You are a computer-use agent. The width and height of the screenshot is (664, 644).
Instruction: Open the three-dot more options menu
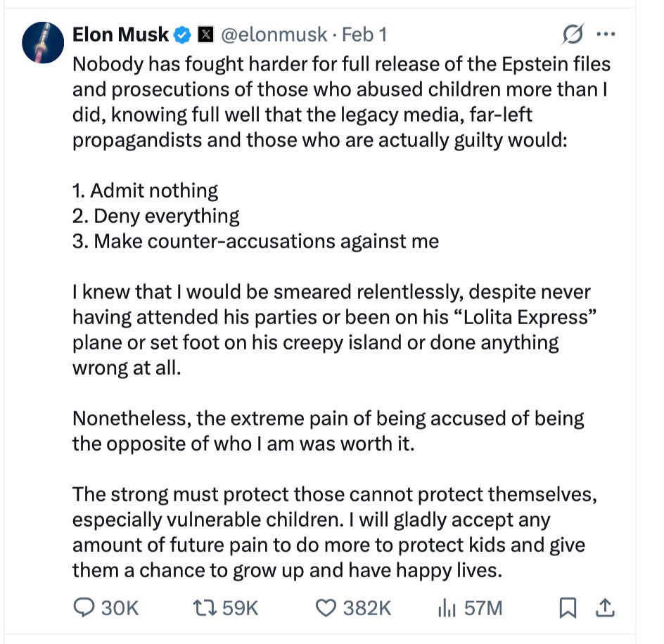coord(604,34)
